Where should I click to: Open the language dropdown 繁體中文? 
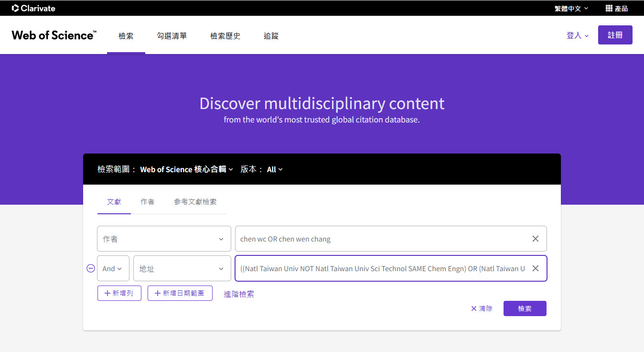[x=571, y=8]
